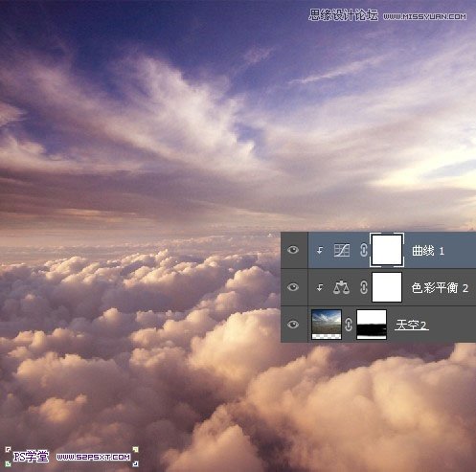Click the clipping mask arrow on 色彩平衡 2
The image size is (476, 472).
(320, 287)
